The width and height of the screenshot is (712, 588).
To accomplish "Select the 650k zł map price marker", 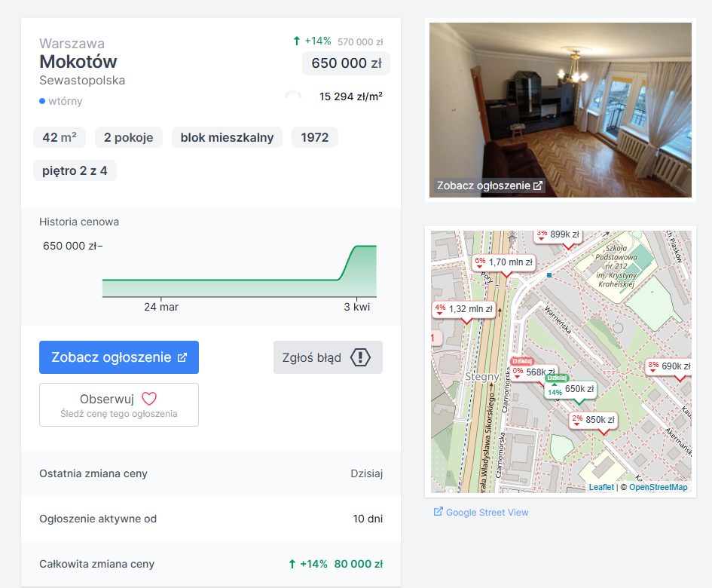I will click(x=571, y=390).
